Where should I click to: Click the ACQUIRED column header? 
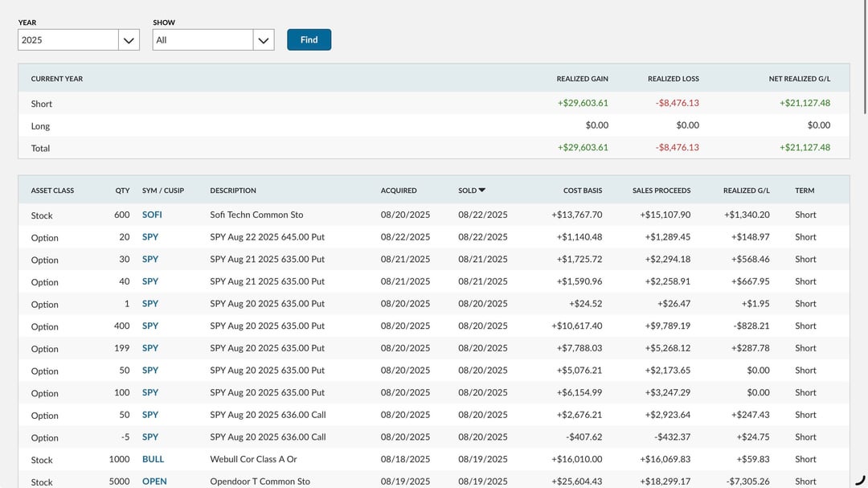pyautogui.click(x=399, y=191)
